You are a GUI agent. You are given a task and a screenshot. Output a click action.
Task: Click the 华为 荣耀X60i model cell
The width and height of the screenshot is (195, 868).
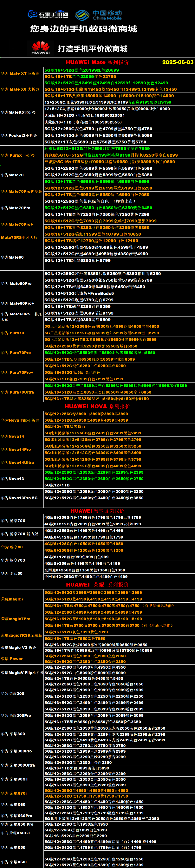pyautogui.click(x=22, y=862)
